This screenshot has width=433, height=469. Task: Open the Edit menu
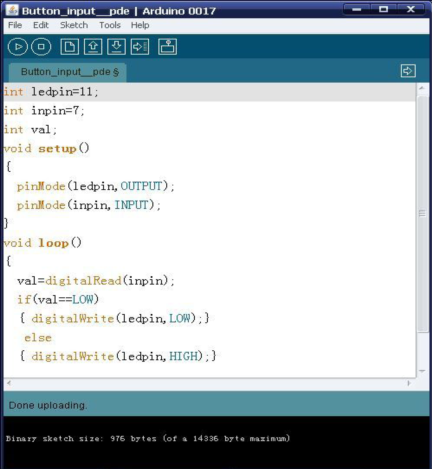coord(41,25)
